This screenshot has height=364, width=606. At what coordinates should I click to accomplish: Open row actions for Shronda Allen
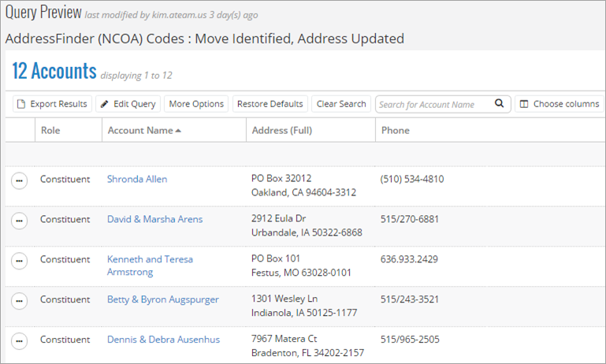tap(19, 180)
